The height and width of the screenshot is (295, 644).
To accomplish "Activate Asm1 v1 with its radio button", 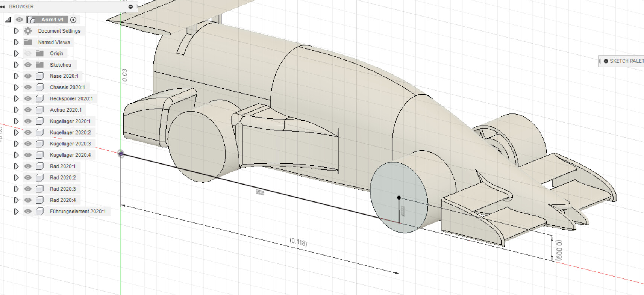I will (x=73, y=20).
